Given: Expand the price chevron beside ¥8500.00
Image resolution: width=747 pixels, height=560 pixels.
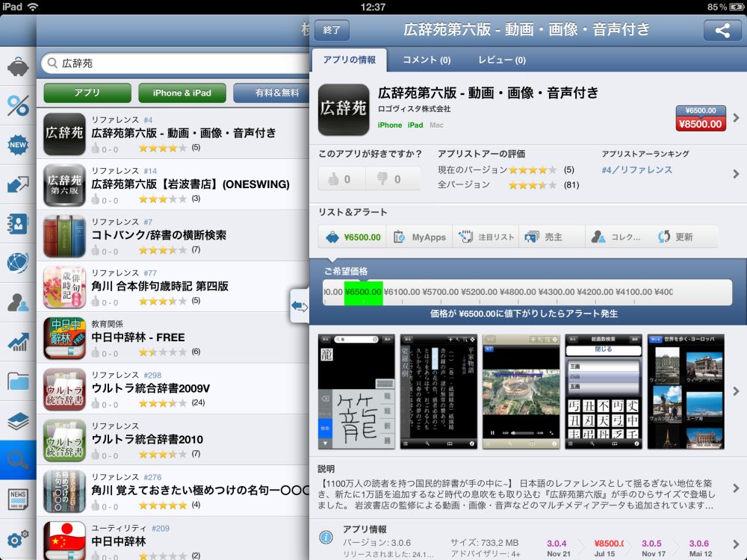Looking at the screenshot, I should [736, 118].
